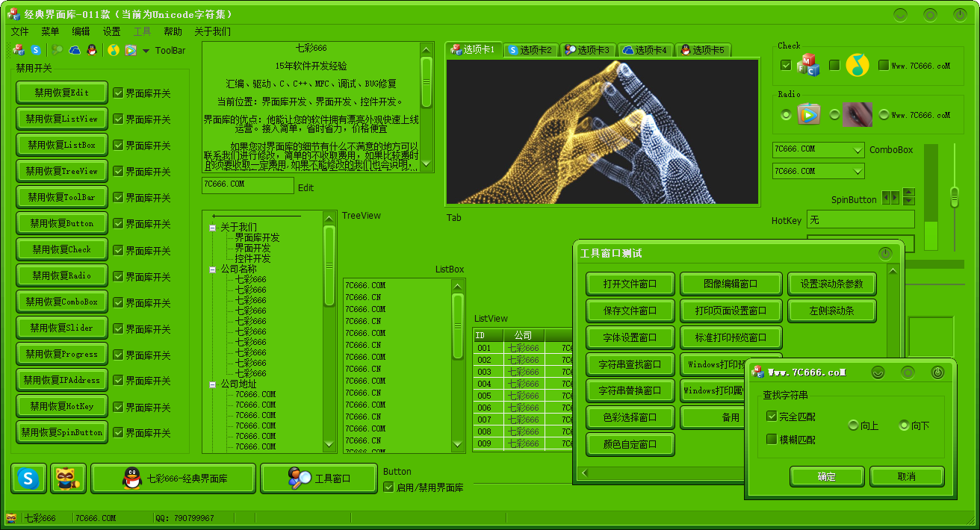This screenshot has height=530, width=980.
Task: Switch to the 选项卡3 tab
Action: point(587,50)
